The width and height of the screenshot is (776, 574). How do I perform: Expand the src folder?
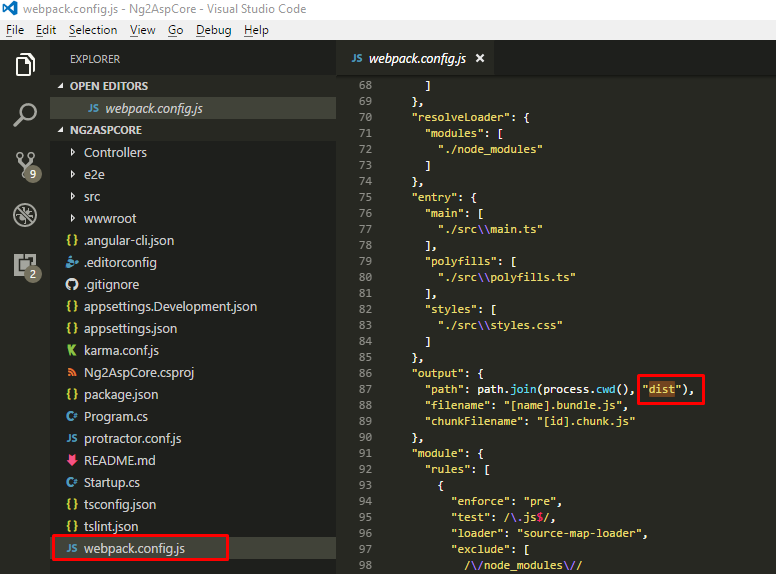pos(73,196)
